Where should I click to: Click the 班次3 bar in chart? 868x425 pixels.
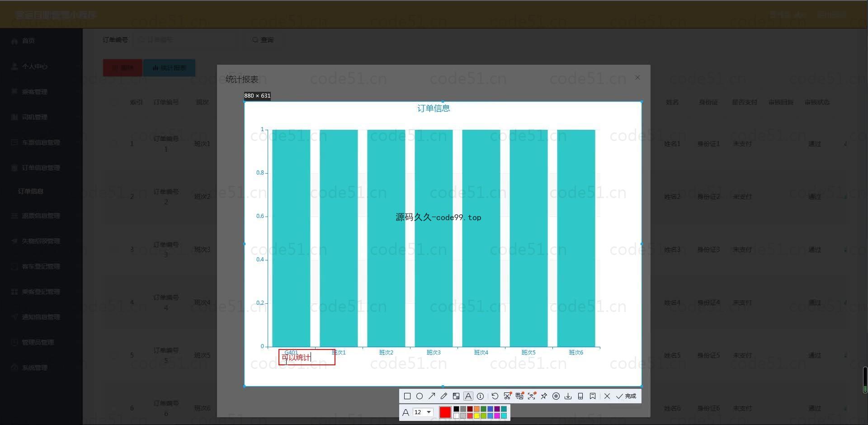tap(434, 238)
